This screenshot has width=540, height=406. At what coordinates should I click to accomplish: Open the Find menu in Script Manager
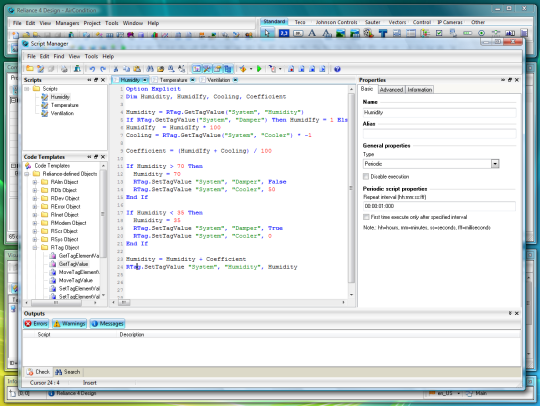(x=59, y=56)
